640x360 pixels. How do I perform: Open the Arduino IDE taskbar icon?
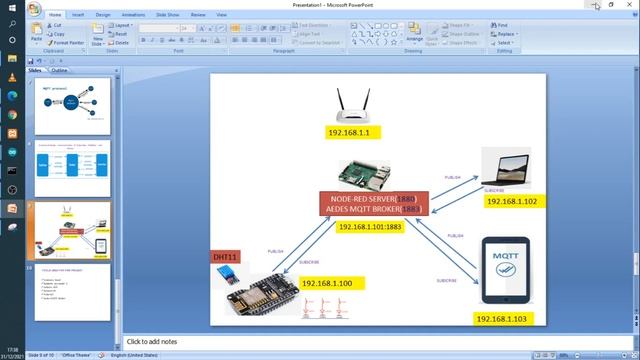click(12, 152)
